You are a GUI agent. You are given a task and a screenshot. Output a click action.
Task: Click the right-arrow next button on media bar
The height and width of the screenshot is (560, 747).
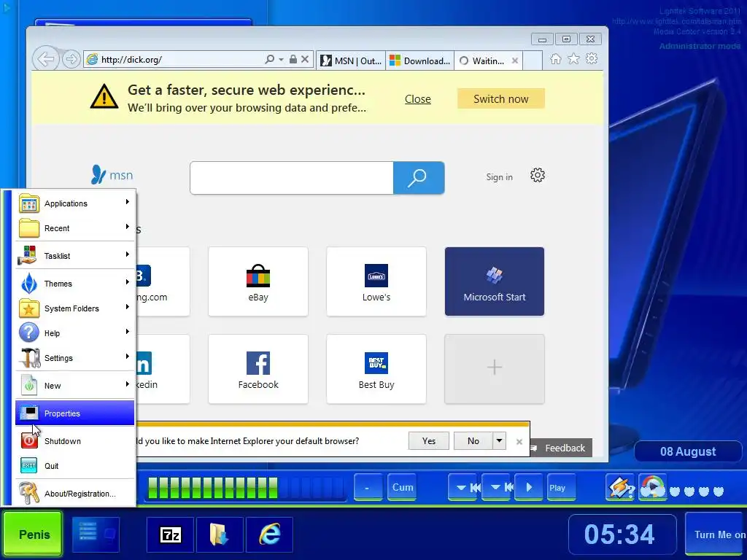tap(528, 488)
